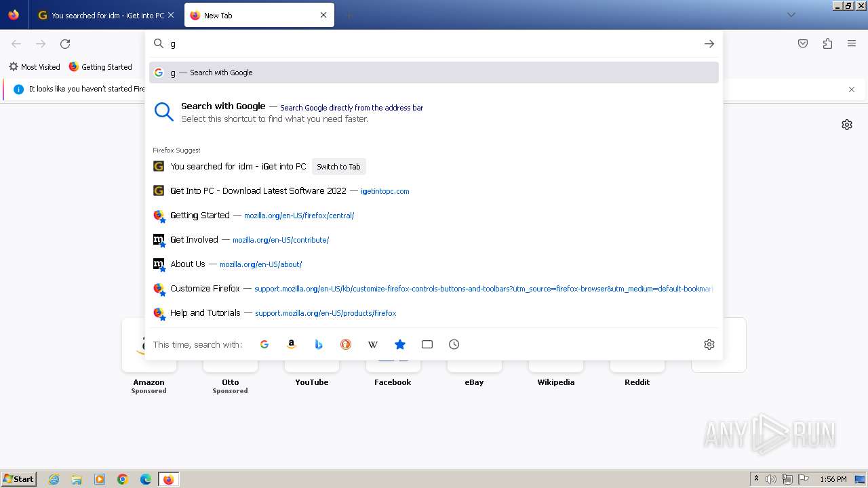Open new tab personalize gear icon
This screenshot has height=488, width=868.
click(x=847, y=125)
